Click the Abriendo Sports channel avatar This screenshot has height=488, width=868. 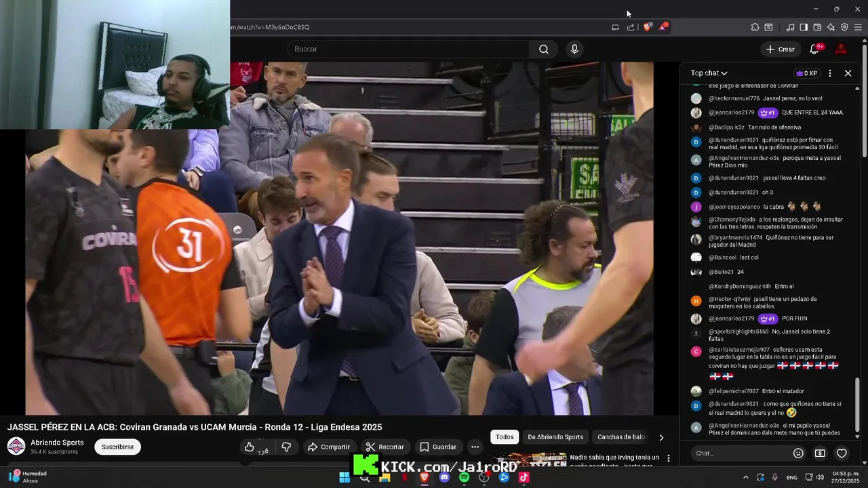tap(16, 446)
